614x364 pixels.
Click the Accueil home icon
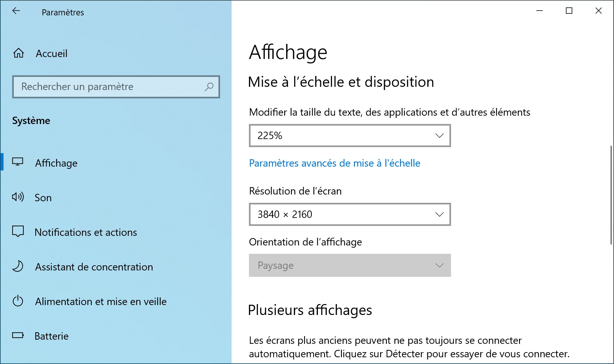tap(18, 53)
